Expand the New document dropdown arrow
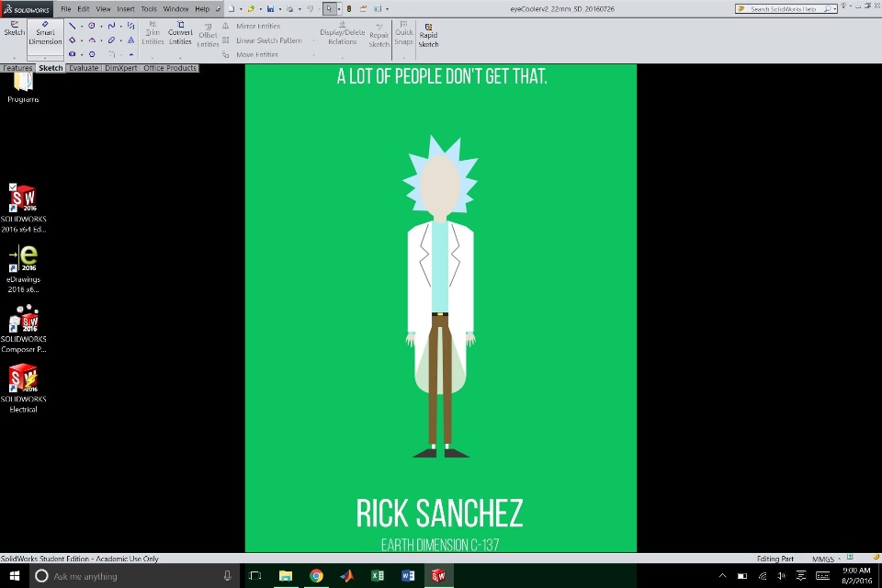Screen dimensions: 882x588 coord(241,9)
